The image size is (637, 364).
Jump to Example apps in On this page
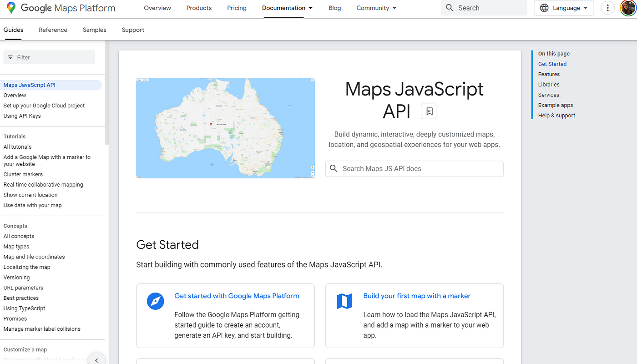point(556,105)
